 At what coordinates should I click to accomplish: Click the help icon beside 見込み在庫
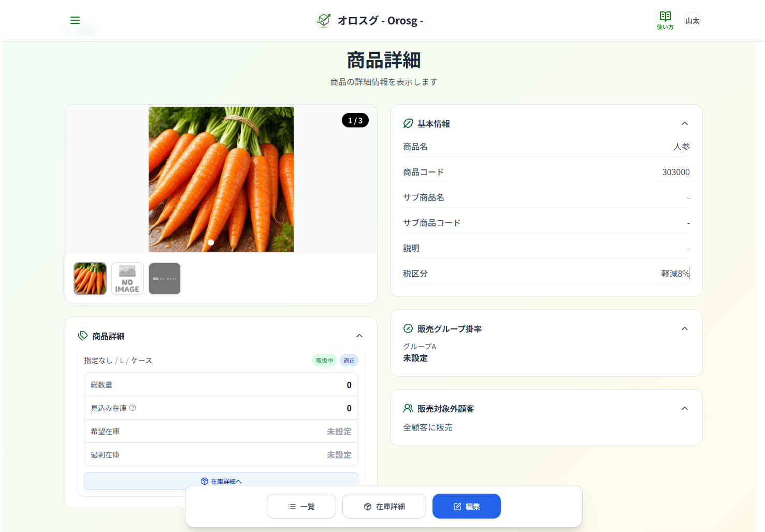(x=133, y=408)
